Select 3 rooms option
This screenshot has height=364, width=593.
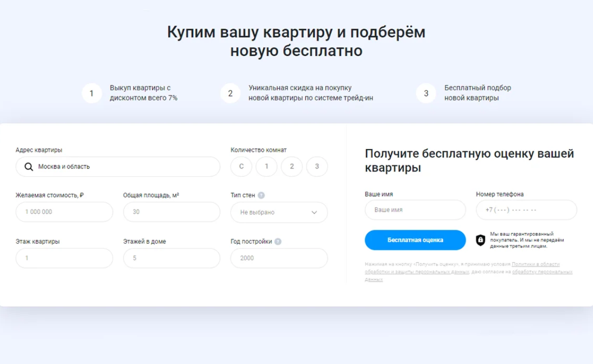coord(317,166)
